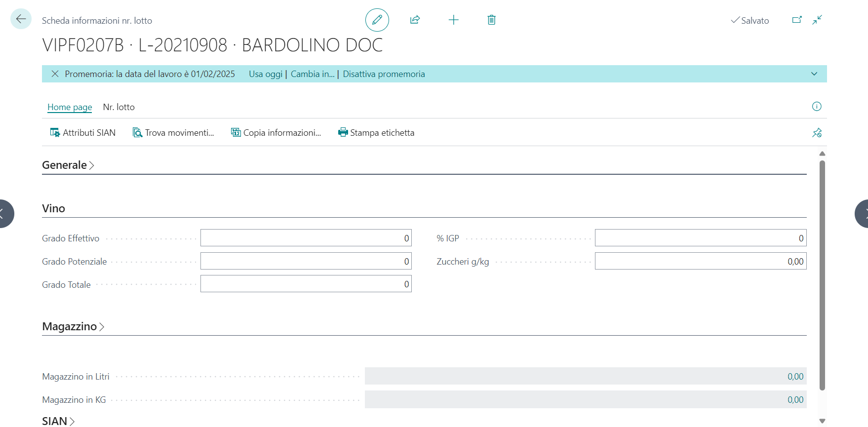Click the collapse page arrows icon
This screenshot has width=868, height=427.
click(x=817, y=20)
